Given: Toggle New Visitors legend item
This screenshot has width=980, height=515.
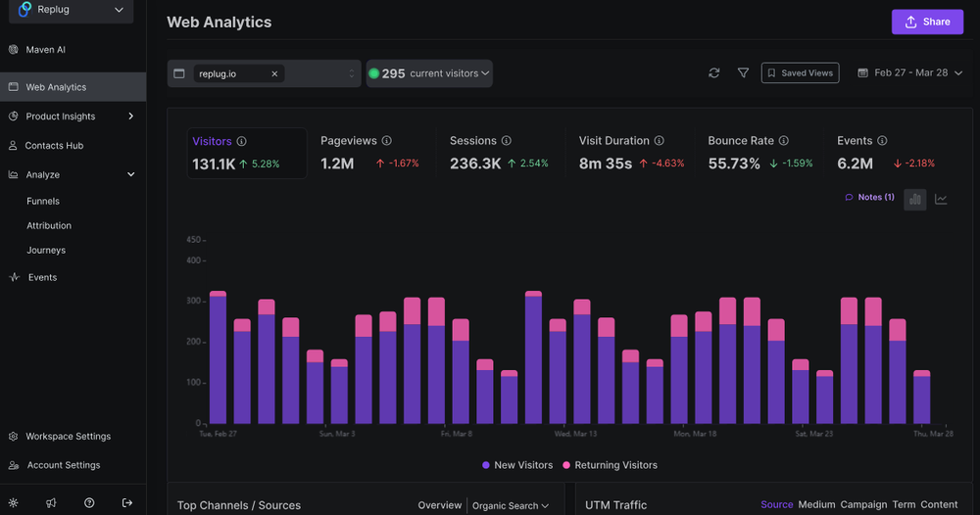Looking at the screenshot, I should click(517, 465).
